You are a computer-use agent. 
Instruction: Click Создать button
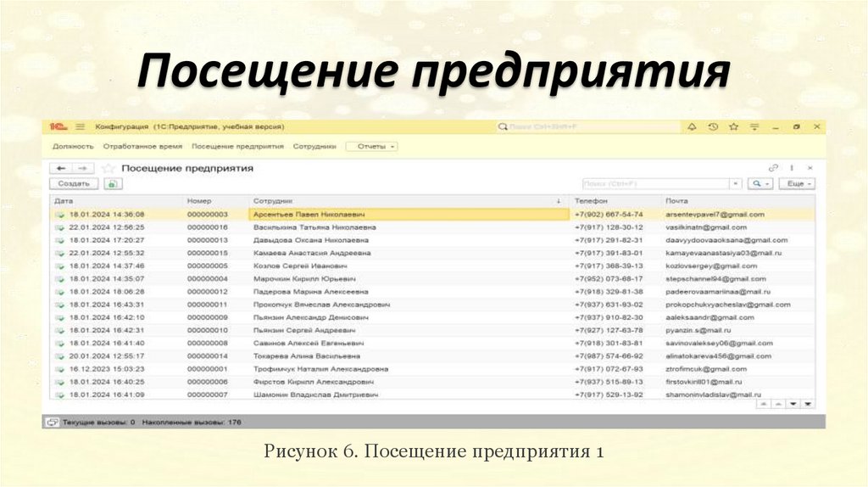point(74,184)
